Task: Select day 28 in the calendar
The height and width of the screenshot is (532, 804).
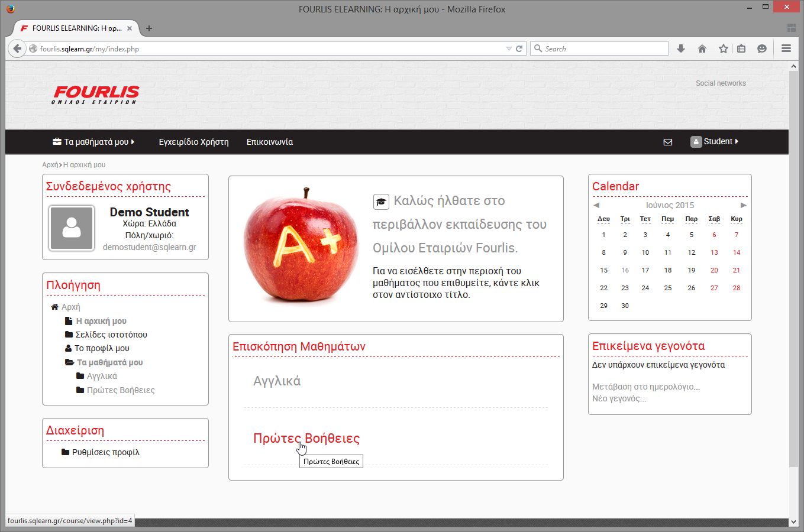Action: (736, 288)
